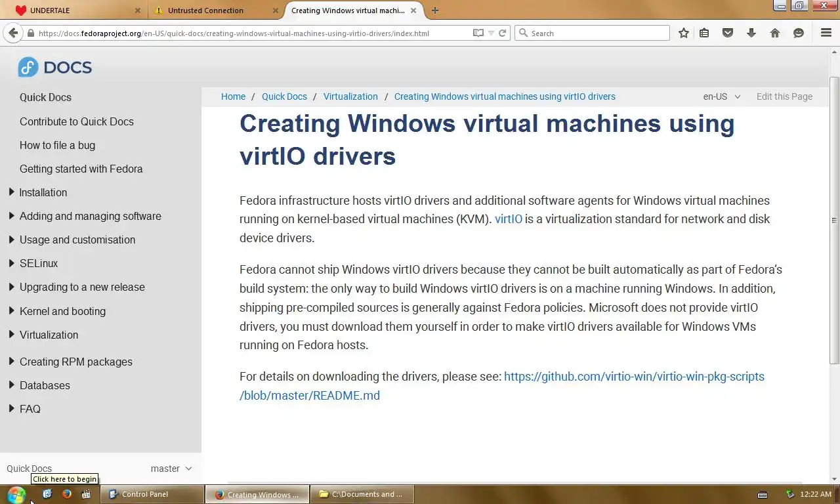840x504 pixels.
Task: Open the Firefox hamburger menu
Action: coord(826,33)
